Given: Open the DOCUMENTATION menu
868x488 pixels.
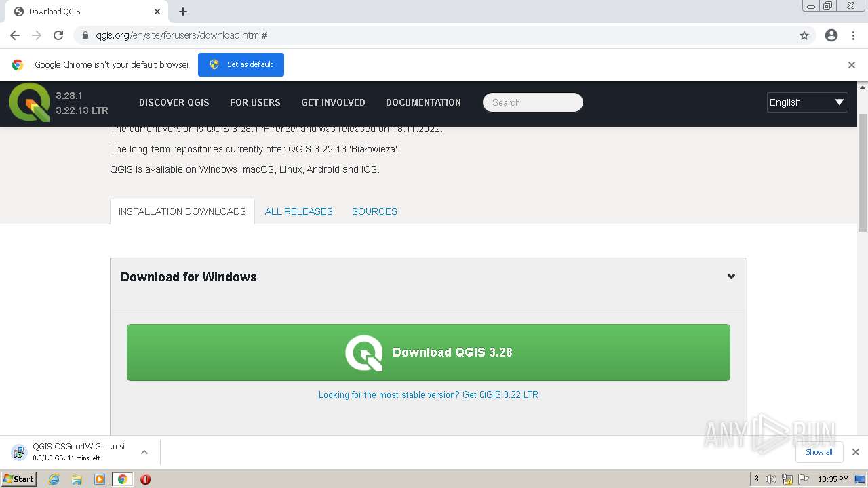Looking at the screenshot, I should click(423, 102).
